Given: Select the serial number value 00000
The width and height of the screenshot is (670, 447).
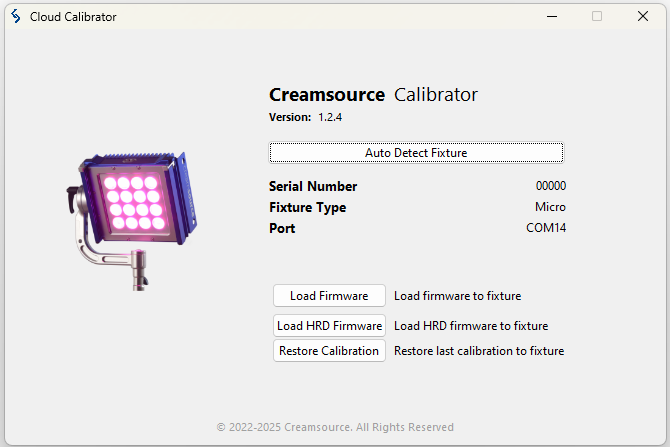Looking at the screenshot, I should tap(551, 186).
